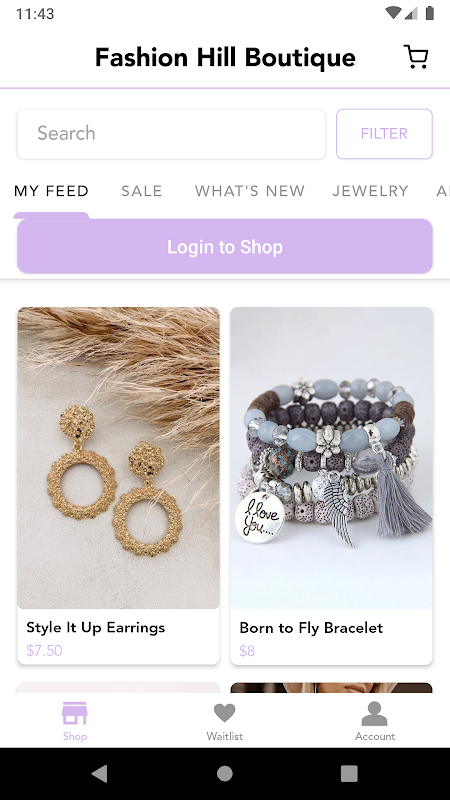This screenshot has height=800, width=450.
Task: Open the Waitlist heart icon
Action: [224, 713]
